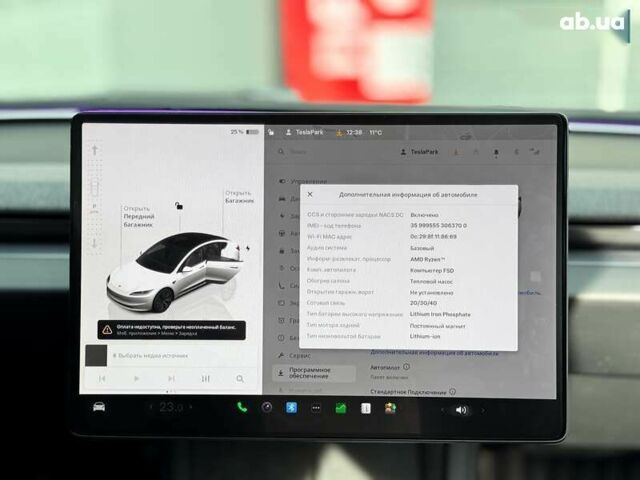
Task: Tap the cellular signal icon
Action: click(534, 152)
